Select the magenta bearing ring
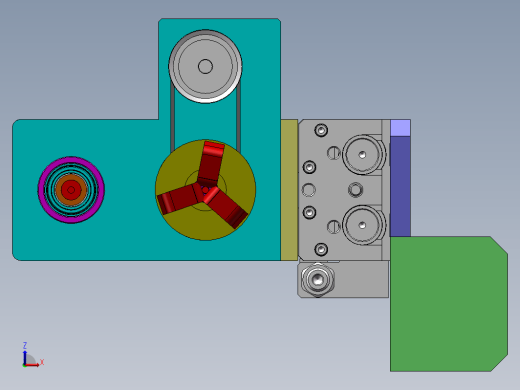The image size is (520, 390). point(71,190)
